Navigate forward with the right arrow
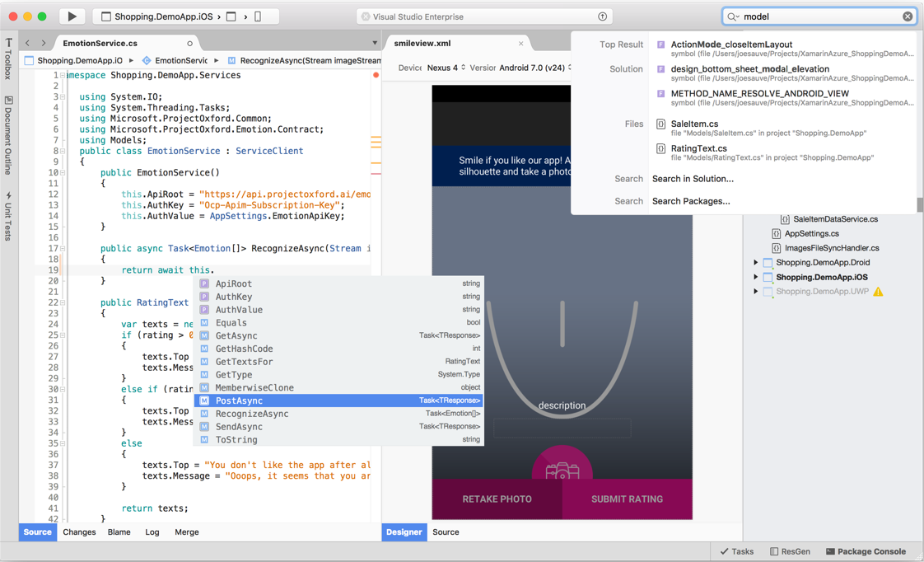This screenshot has width=924, height=562. click(x=44, y=43)
